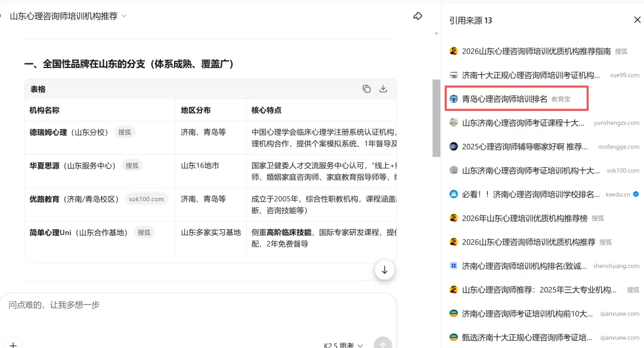Select the 简单心理Uni institution name
The height and width of the screenshot is (348, 644).
coord(50,232)
